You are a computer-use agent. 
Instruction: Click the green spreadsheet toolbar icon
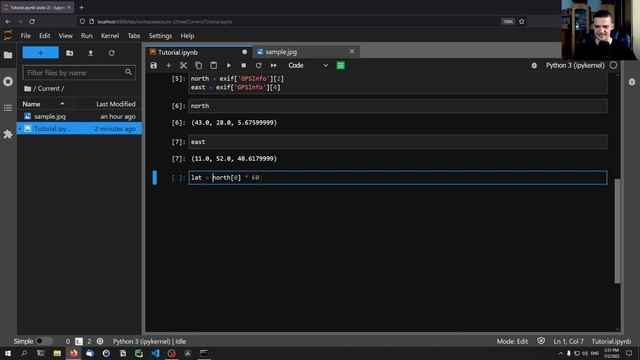(x=340, y=65)
